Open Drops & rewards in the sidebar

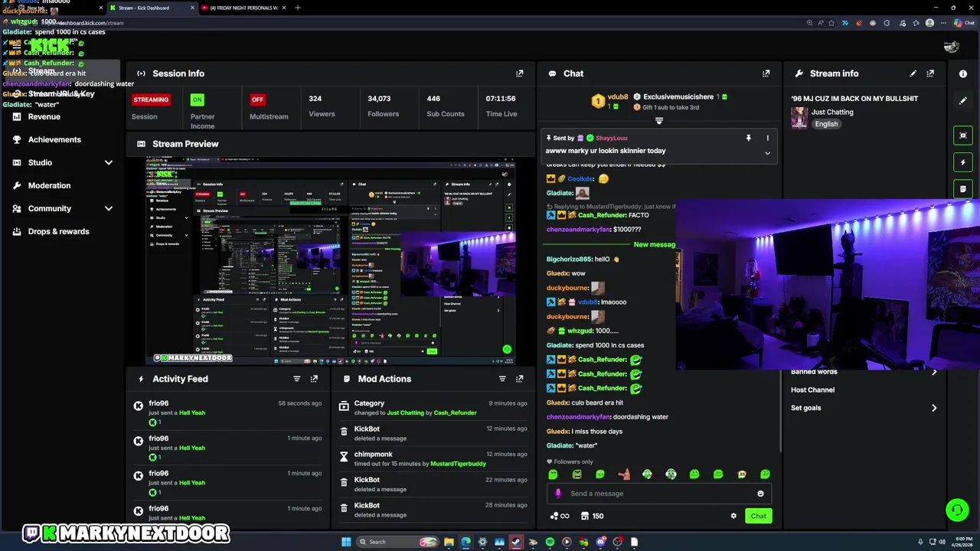(x=58, y=231)
